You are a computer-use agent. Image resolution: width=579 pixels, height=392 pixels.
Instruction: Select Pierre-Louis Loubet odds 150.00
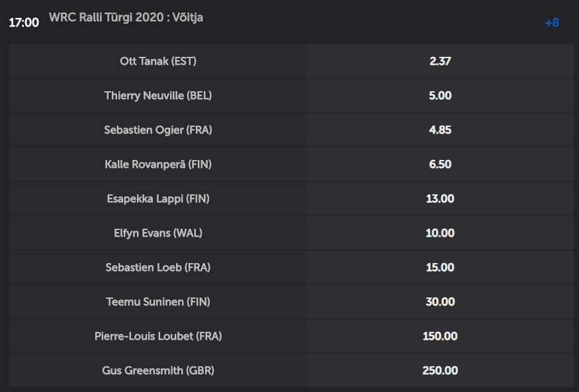click(x=440, y=336)
